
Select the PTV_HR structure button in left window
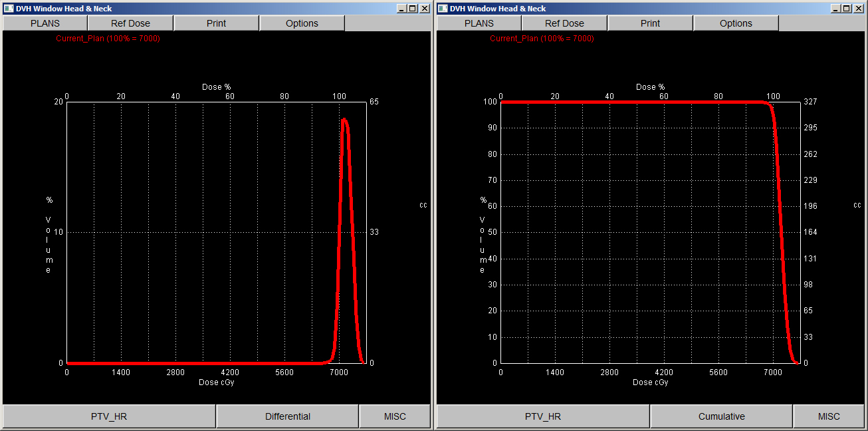click(108, 416)
